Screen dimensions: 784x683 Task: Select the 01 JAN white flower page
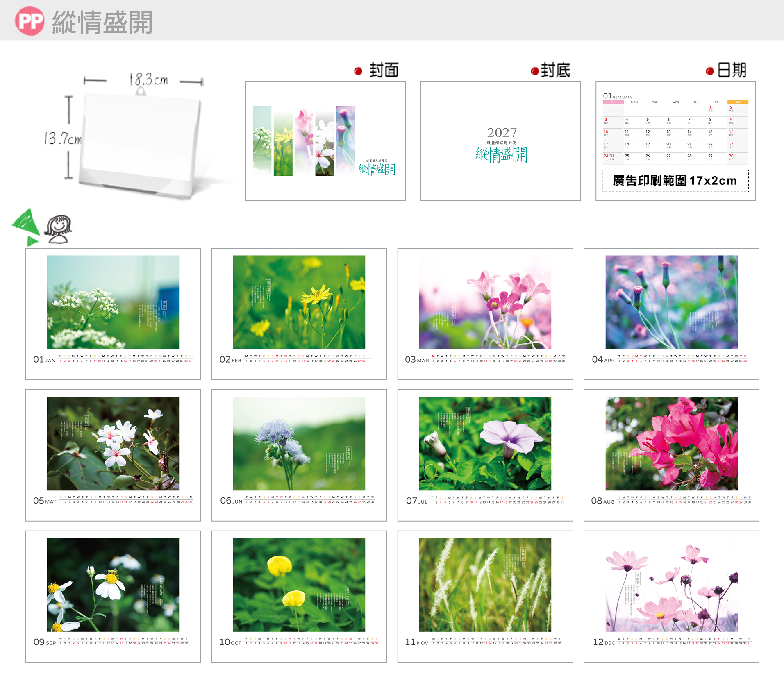pyautogui.click(x=113, y=314)
